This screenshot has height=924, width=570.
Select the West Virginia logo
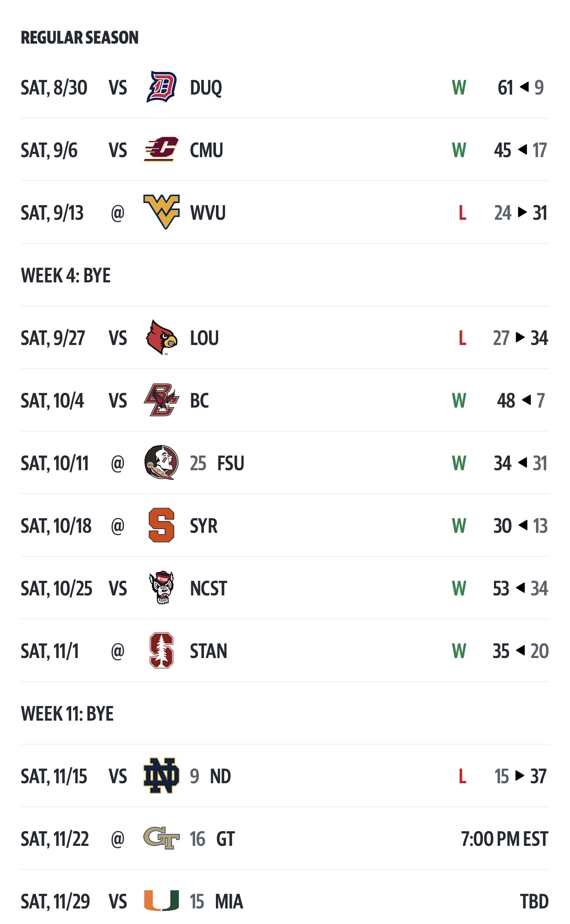pyautogui.click(x=161, y=212)
